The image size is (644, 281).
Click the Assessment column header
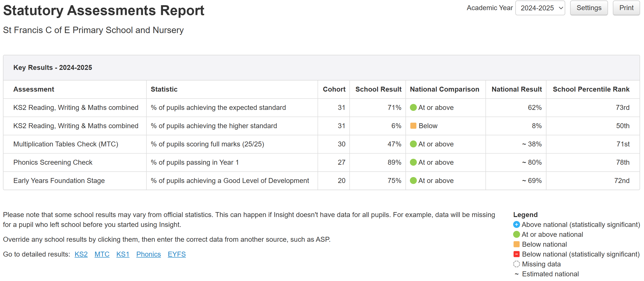pos(34,89)
